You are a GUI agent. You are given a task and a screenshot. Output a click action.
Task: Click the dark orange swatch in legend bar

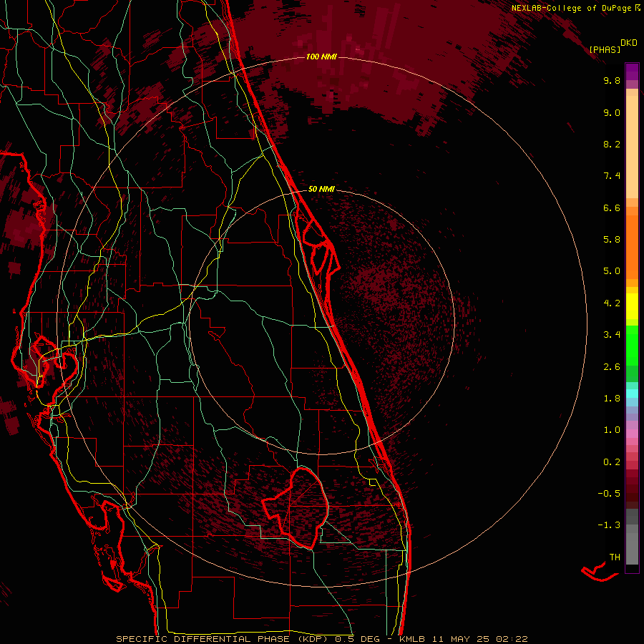tap(632, 248)
